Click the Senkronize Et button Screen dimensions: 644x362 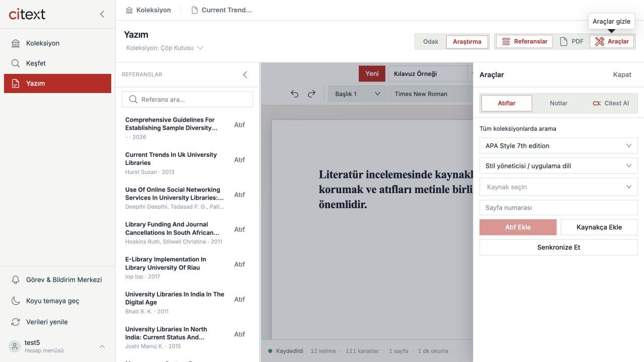pyautogui.click(x=558, y=247)
